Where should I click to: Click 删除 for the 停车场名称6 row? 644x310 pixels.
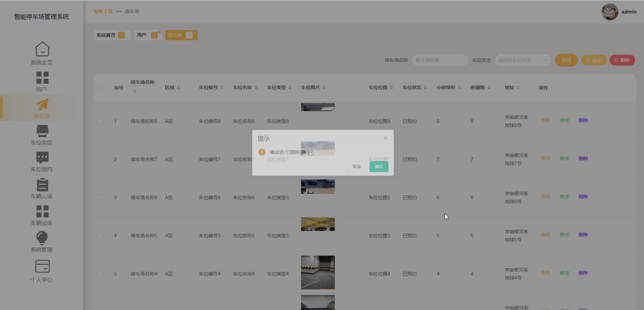pyautogui.click(x=583, y=197)
